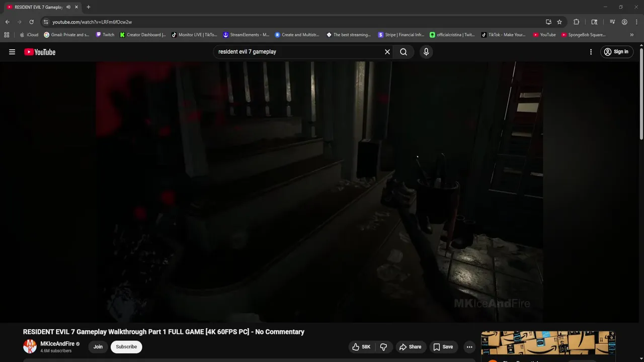This screenshot has width=644, height=362.
Task: Click the video player area
Action: click(319, 192)
